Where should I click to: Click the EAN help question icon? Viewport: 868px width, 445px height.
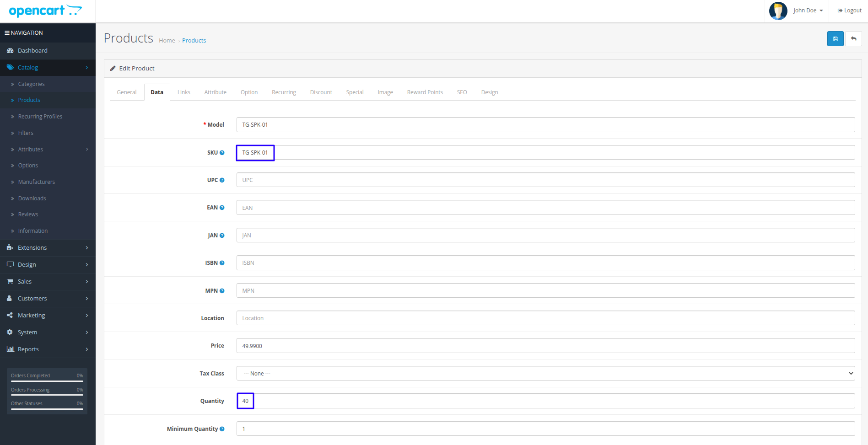coord(222,208)
